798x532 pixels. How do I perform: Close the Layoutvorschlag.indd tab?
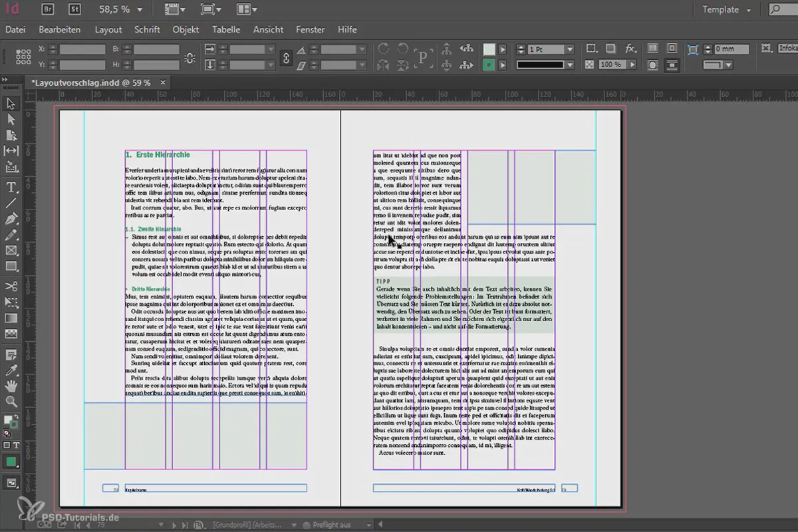[x=163, y=82]
